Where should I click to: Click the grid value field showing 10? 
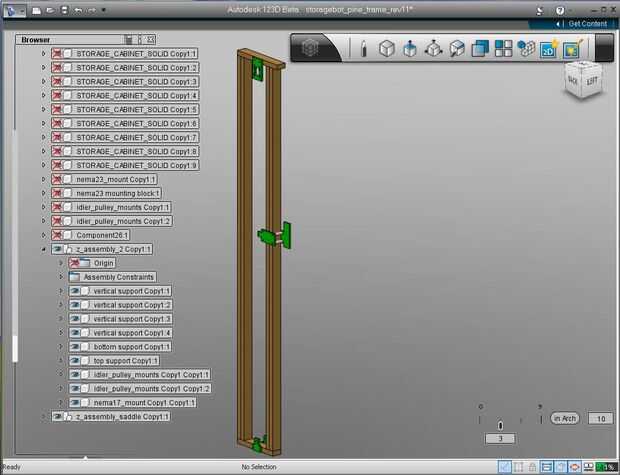pos(601,418)
